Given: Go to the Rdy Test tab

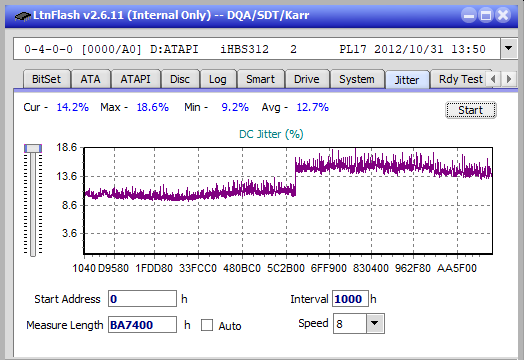Looking at the screenshot, I should (461, 79).
